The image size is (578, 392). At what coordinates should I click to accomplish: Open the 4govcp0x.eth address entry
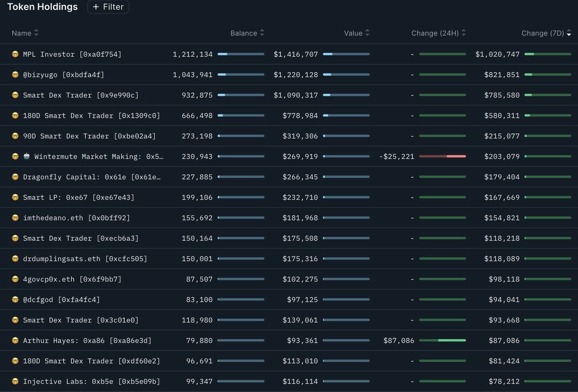[x=72, y=279]
